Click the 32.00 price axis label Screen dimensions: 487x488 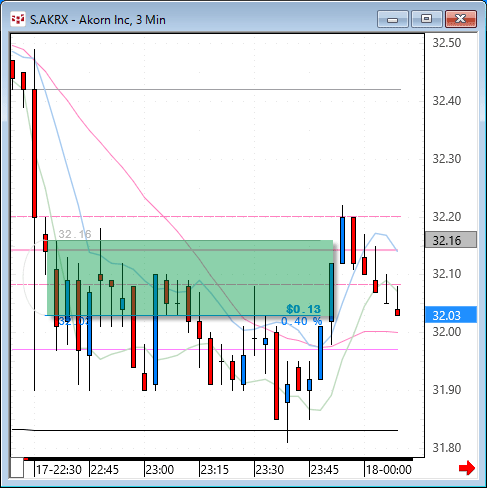[x=447, y=332]
